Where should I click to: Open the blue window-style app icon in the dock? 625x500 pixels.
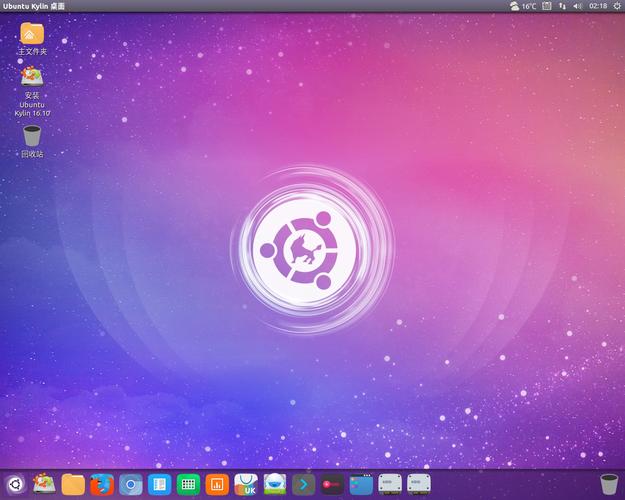click(361, 484)
